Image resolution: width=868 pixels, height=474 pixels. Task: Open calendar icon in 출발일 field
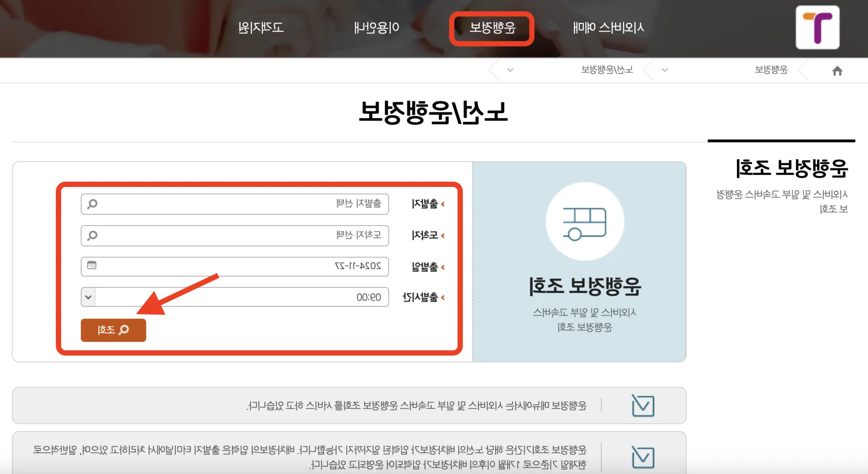click(92, 265)
